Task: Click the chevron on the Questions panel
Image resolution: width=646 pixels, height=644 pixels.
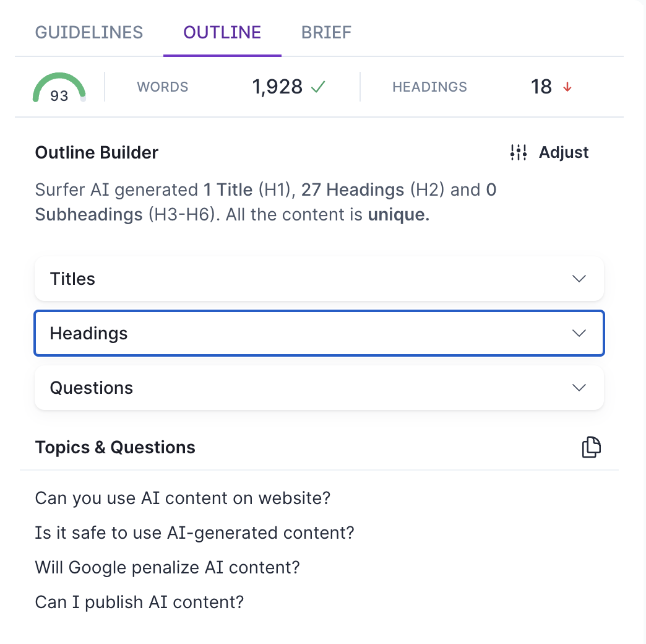Action: click(x=579, y=388)
